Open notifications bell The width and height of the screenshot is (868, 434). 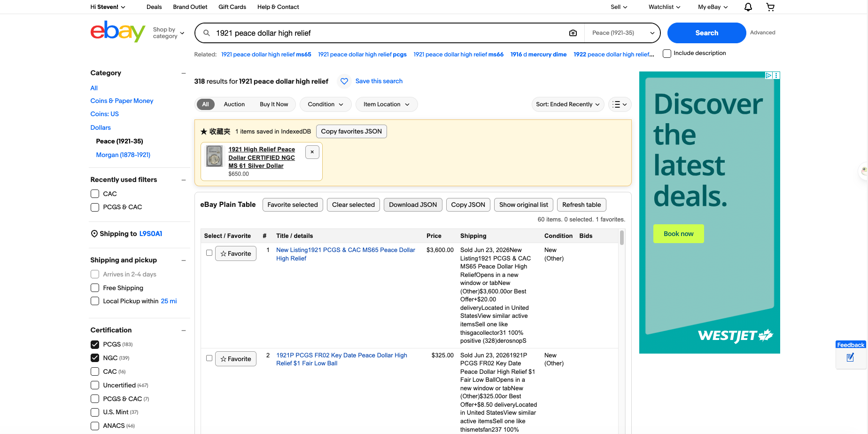click(748, 7)
